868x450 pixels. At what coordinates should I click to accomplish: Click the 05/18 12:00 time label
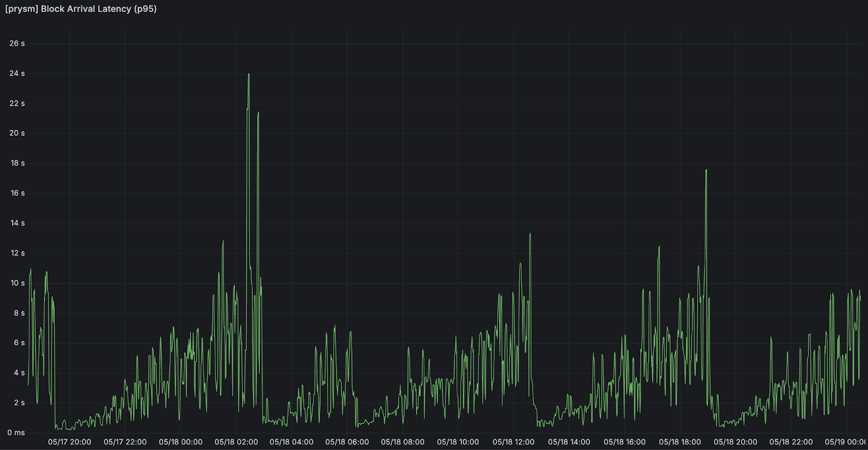[x=513, y=442]
